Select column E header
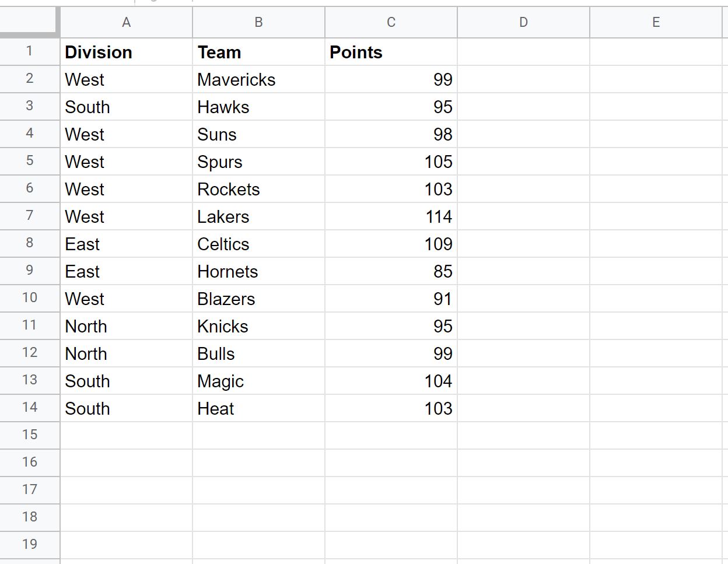Screen dimensions: 728x564 pyautogui.click(x=656, y=22)
